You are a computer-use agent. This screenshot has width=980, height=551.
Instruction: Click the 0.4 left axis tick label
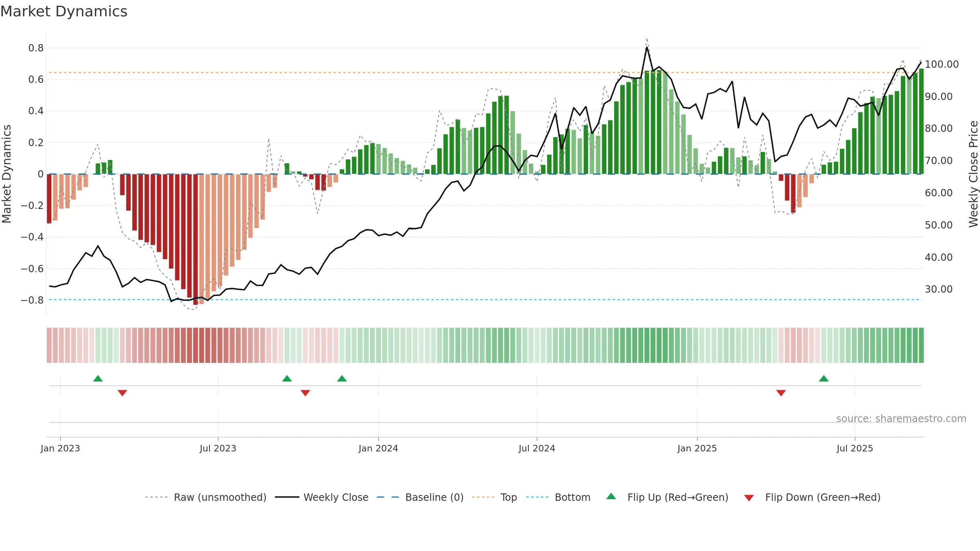point(36,111)
